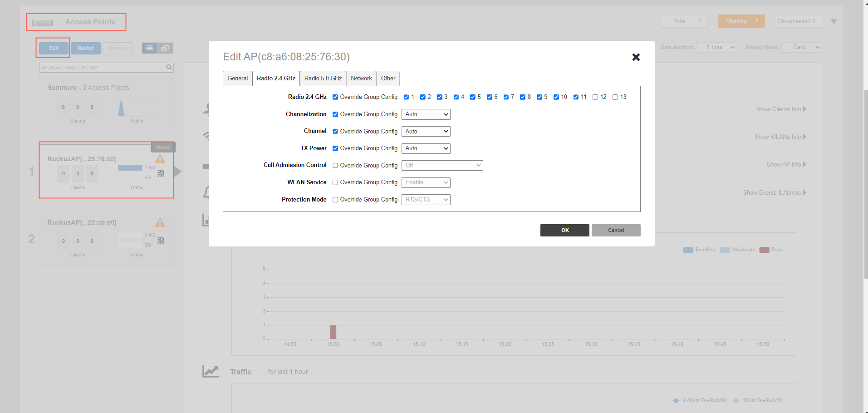The height and width of the screenshot is (413, 868).
Task: Uncheck Override Group Config for TX Power
Action: (x=335, y=148)
